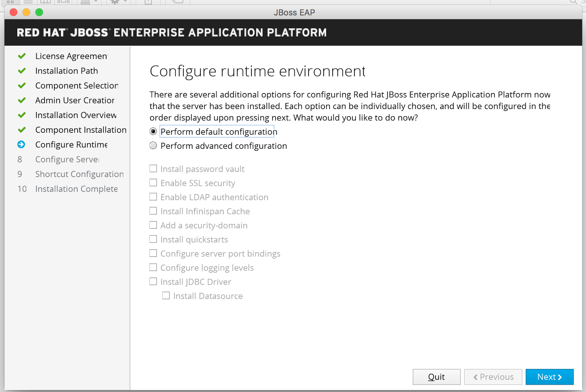Click the Configure runtime environment heading
The width and height of the screenshot is (586, 392).
coord(257,71)
